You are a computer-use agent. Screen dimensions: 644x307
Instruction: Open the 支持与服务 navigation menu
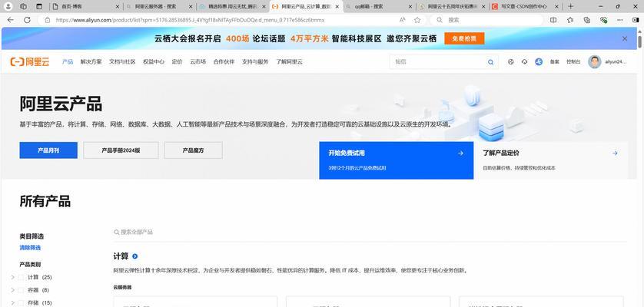255,62
